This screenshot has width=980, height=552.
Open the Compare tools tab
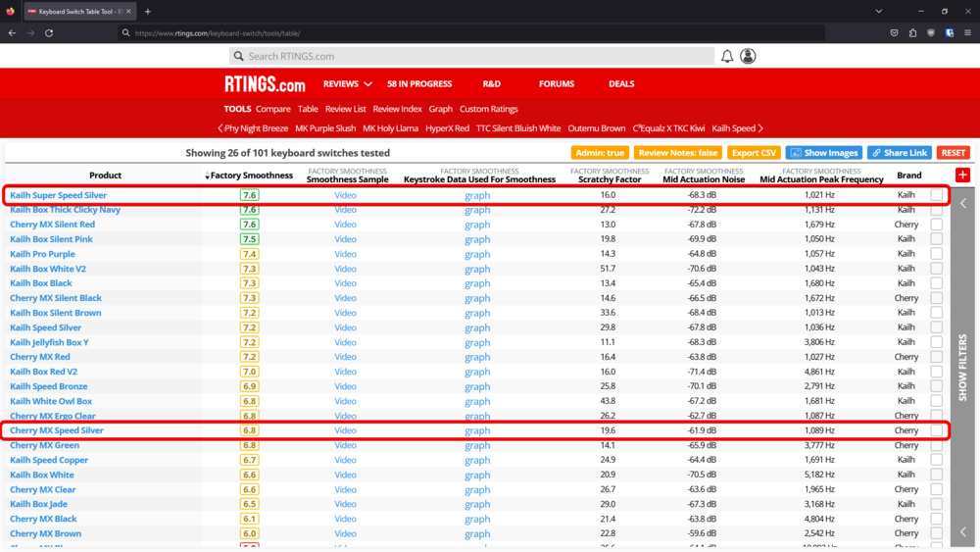tap(272, 109)
